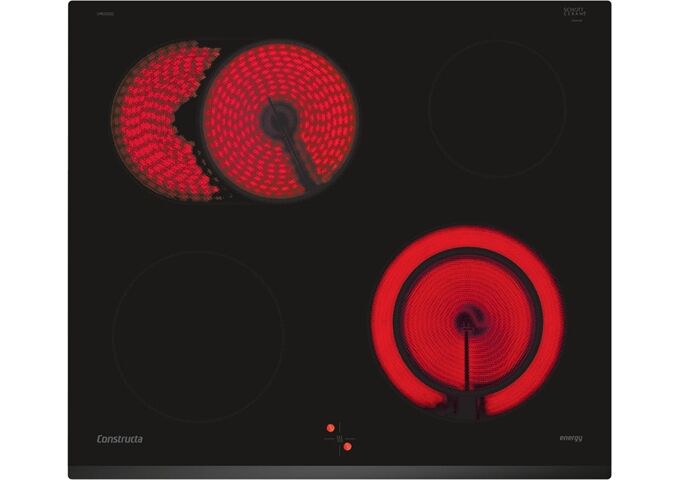Select the glowing dual-ring front-right cooking zone
The image size is (680, 480).
tap(468, 321)
